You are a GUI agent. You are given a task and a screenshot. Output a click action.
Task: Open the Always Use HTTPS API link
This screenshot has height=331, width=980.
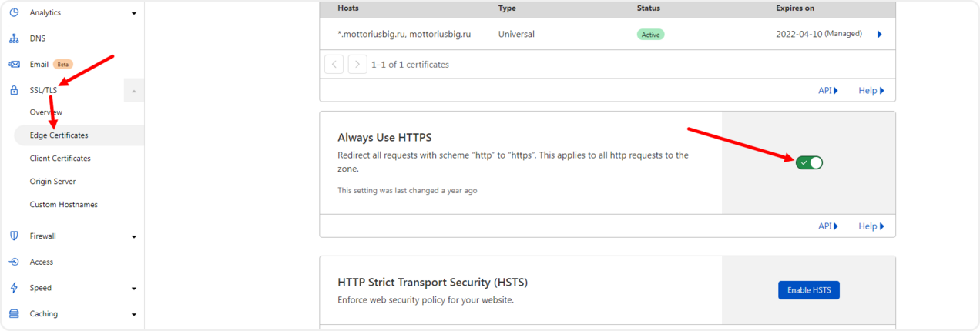click(x=828, y=226)
